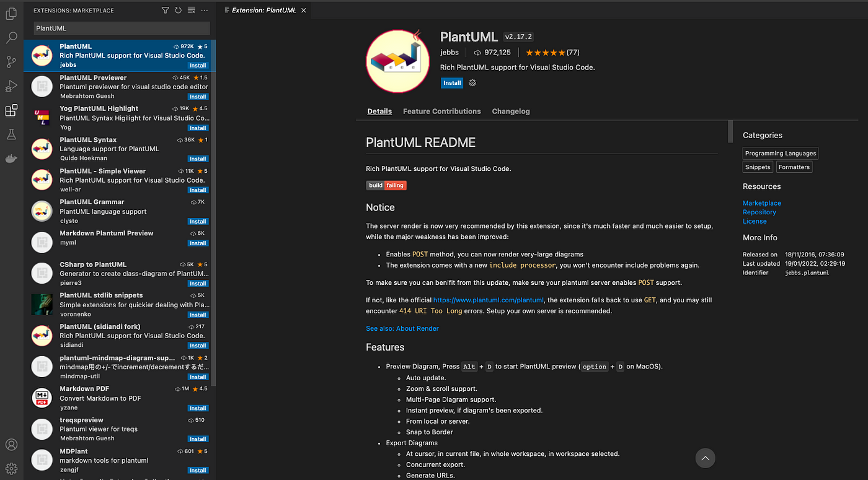Screen dimensions: 868x480
Task: Click the PlantUML Grammar extension icon
Action: [42, 211]
